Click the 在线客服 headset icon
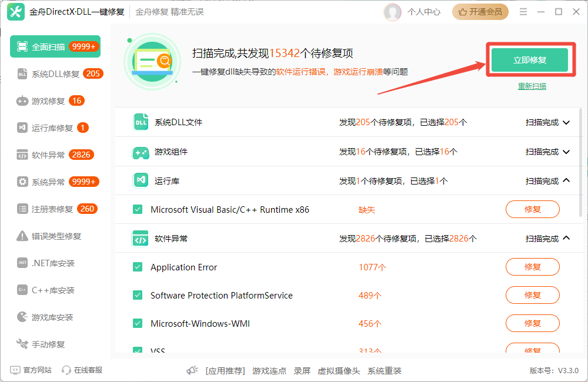 [x=66, y=370]
